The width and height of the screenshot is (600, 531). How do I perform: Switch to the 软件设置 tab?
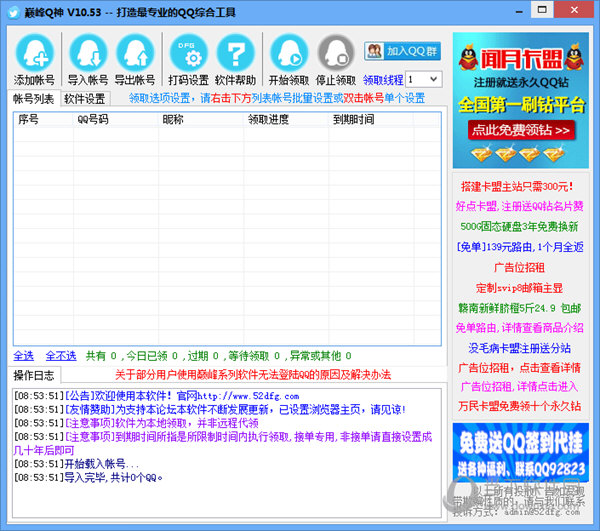[x=85, y=99]
